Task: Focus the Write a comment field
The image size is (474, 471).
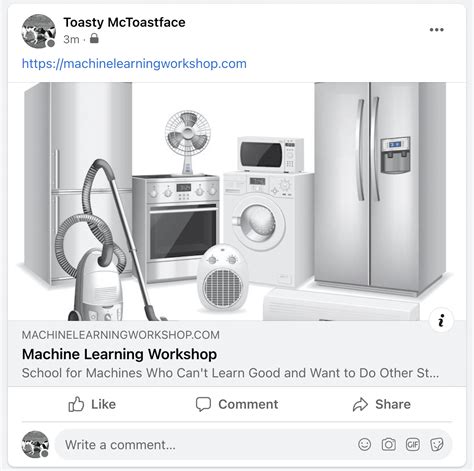Action: pos(203,445)
